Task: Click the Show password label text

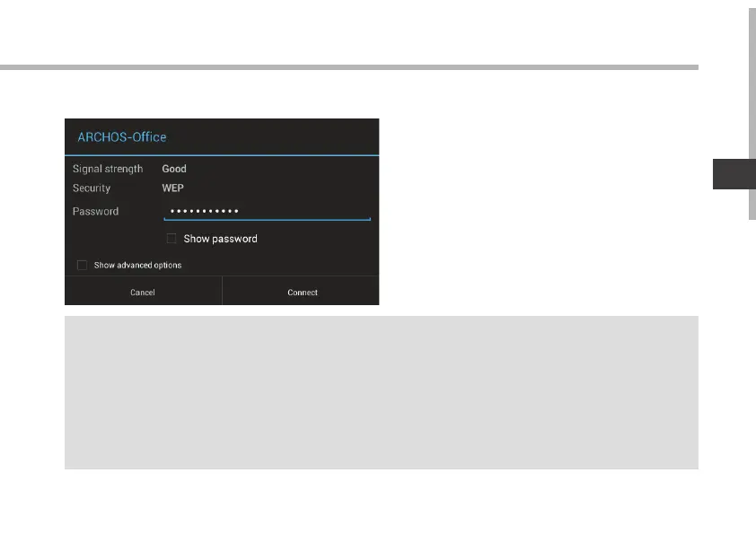Action: [220, 239]
